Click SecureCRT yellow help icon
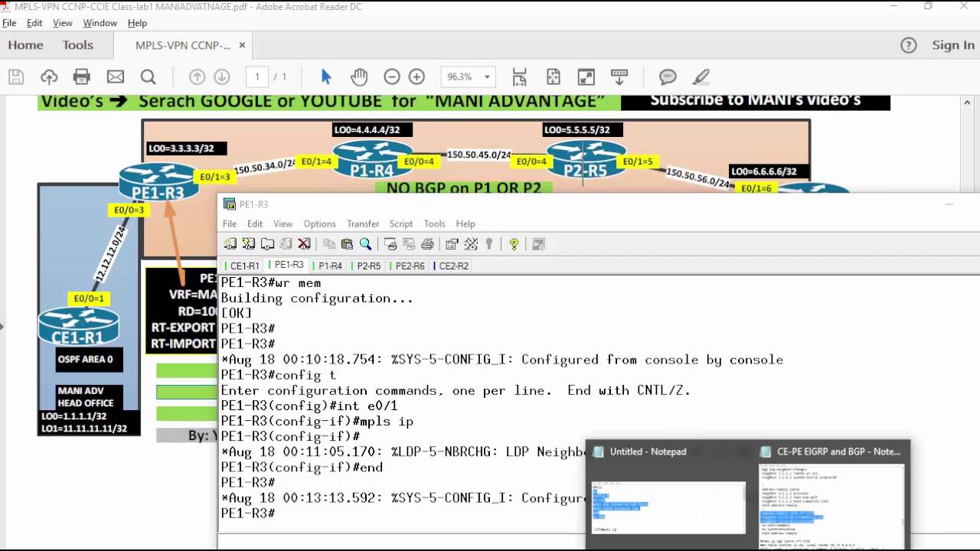The image size is (980, 551). pyautogui.click(x=514, y=244)
